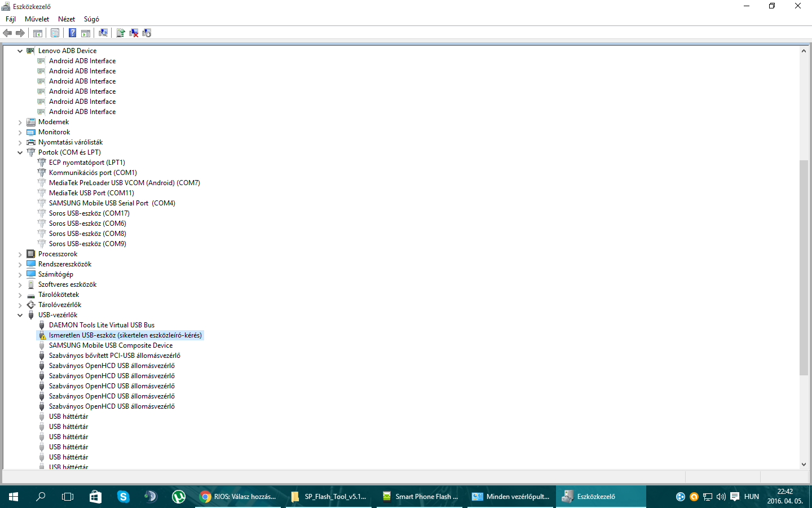Open the taskbar search magnifier
Image resolution: width=812 pixels, height=508 pixels.
click(x=41, y=497)
